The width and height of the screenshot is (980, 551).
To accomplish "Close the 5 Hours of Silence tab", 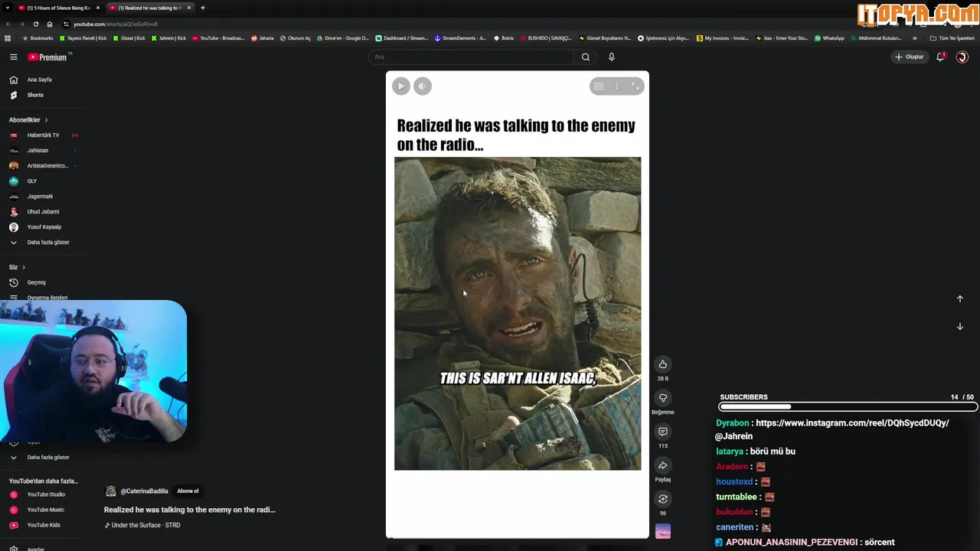I will tap(97, 8).
